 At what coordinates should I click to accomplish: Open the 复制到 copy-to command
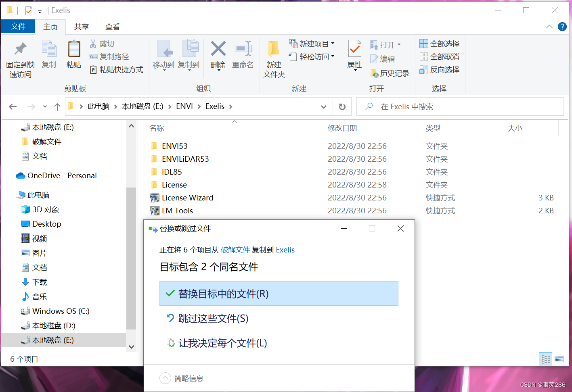point(189,55)
